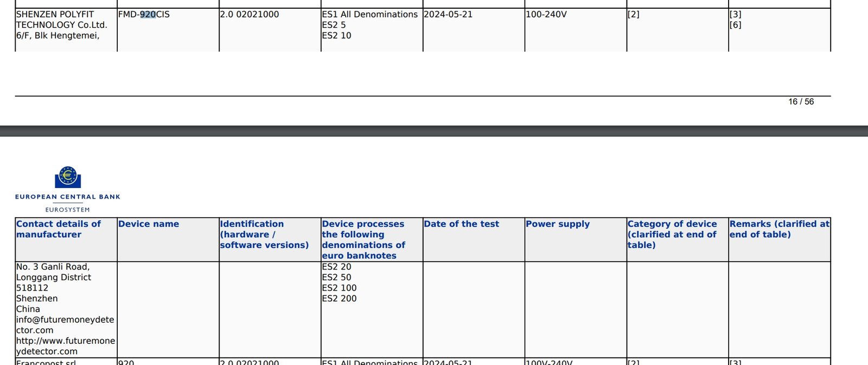868x365 pixels.
Task: Click the highlighted 920 in FMD-920CIS
Action: [148, 15]
